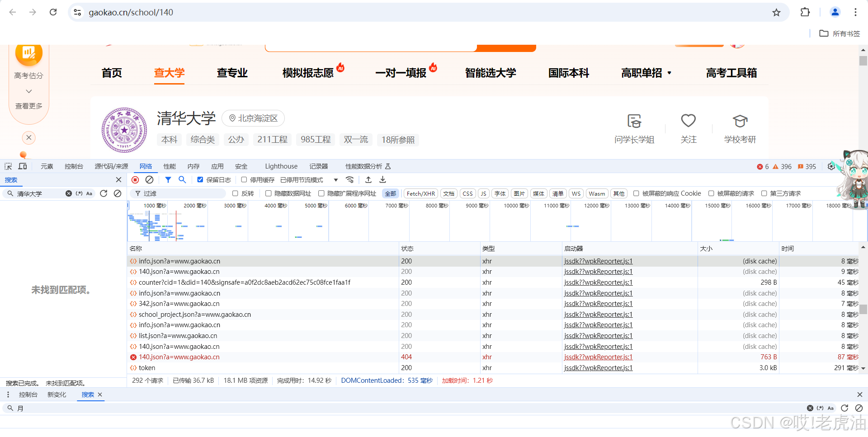Switch to 元素 DevTools tab
868x437 pixels.
click(47, 166)
